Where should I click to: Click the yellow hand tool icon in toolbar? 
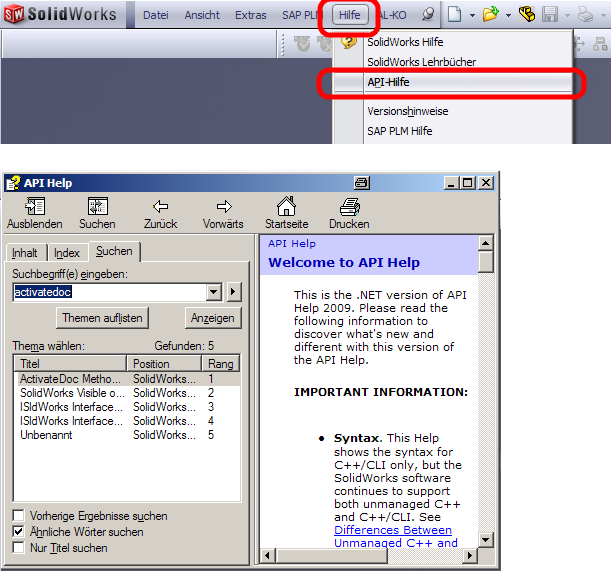[527, 14]
